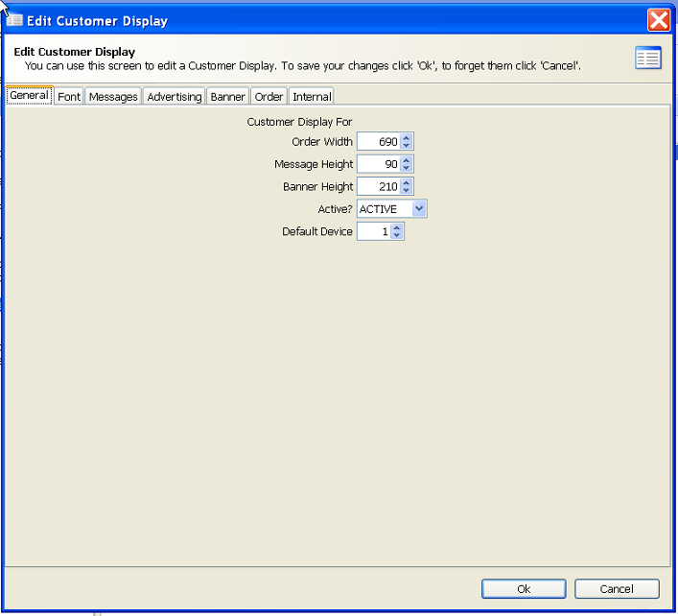Screen dimensions: 678x616
Task: Increase Default Device with up arrow
Action: (x=396, y=228)
